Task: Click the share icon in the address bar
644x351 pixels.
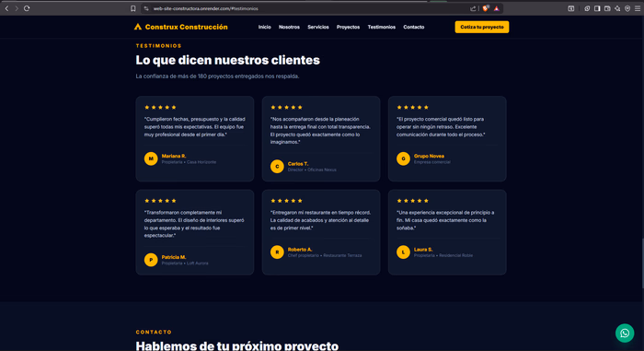Action: (x=473, y=8)
